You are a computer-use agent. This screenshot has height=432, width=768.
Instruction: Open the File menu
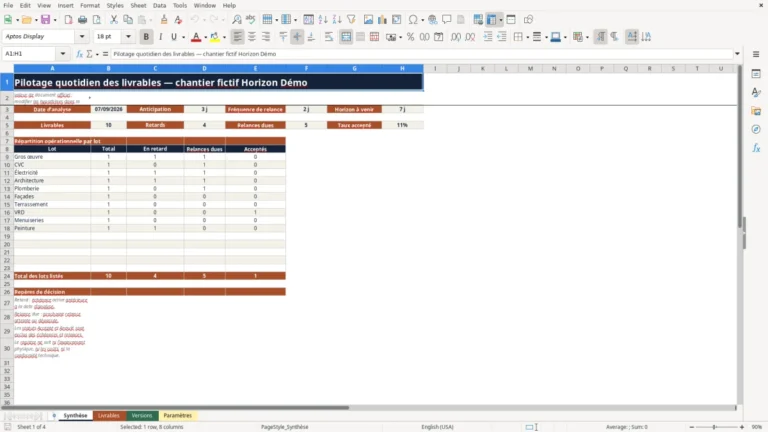(8, 5)
